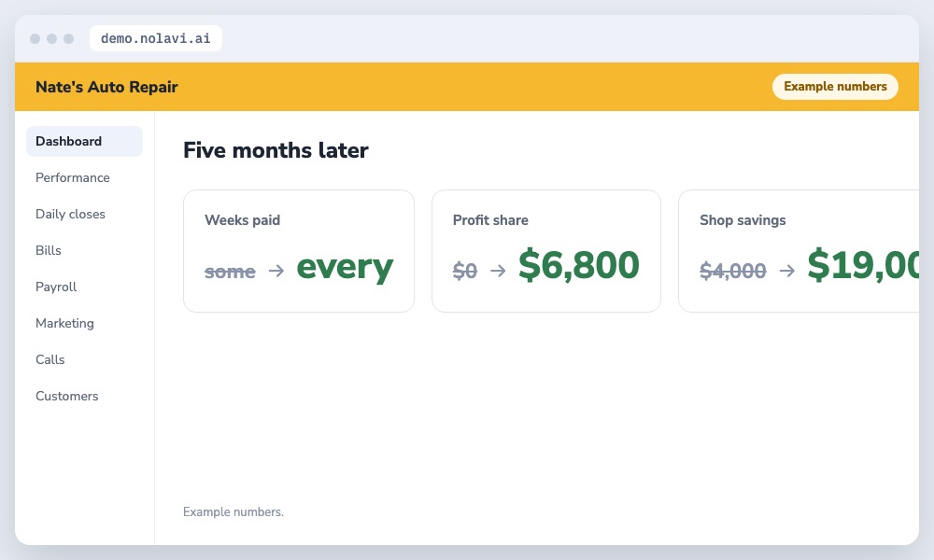
Task: Open the Bills section
Action: (49, 250)
